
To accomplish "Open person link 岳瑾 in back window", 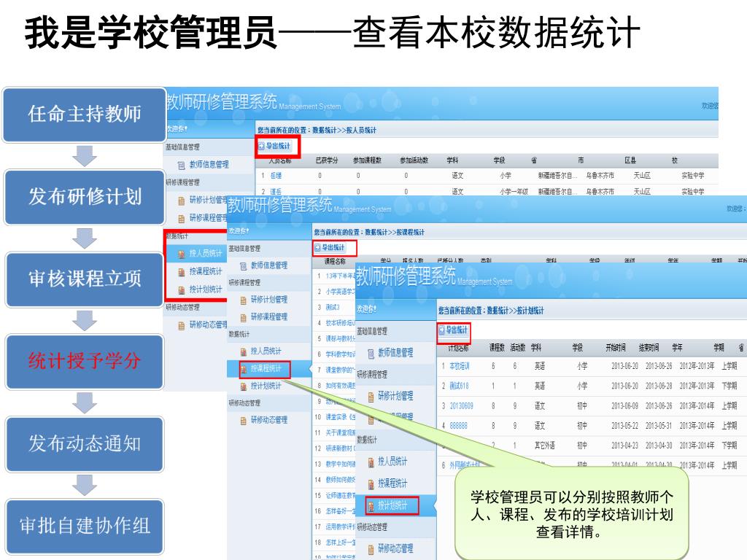I will 276,176.
